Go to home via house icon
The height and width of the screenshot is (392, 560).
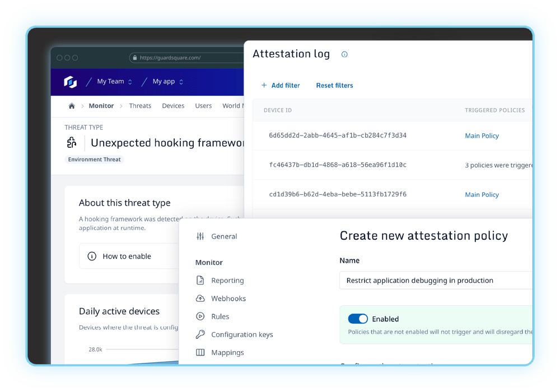72,106
